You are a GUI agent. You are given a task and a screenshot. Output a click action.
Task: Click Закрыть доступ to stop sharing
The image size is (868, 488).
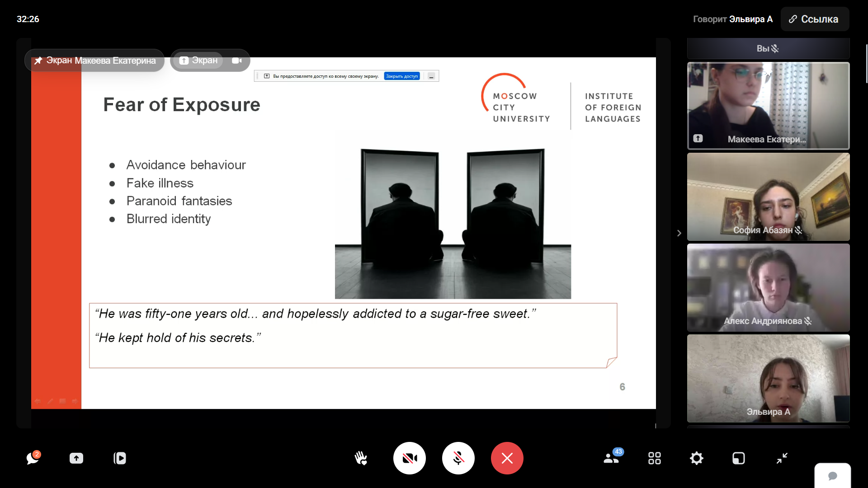pyautogui.click(x=402, y=76)
